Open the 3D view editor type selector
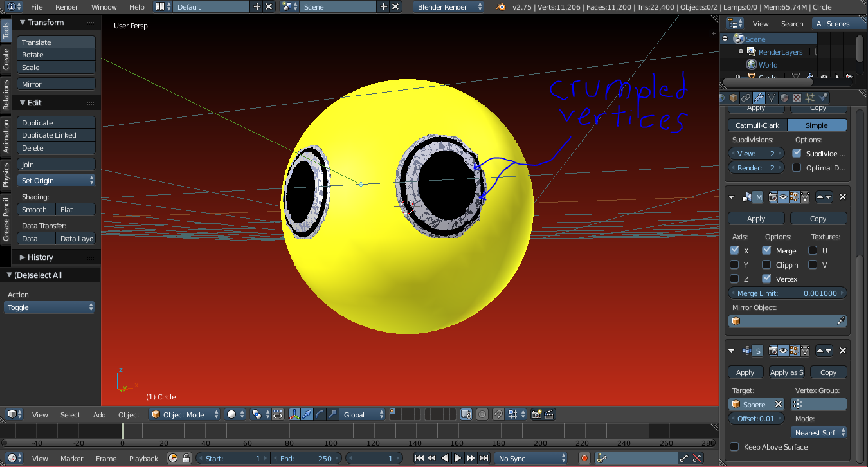Image resolution: width=868 pixels, height=467 pixels. pos(14,414)
